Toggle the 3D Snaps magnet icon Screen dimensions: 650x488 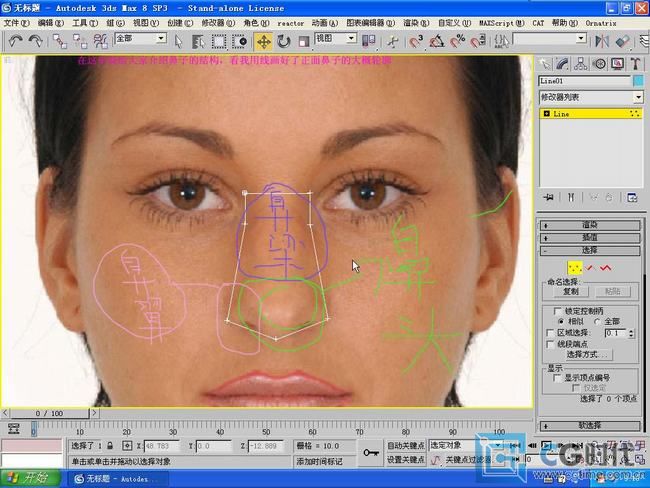(416, 41)
